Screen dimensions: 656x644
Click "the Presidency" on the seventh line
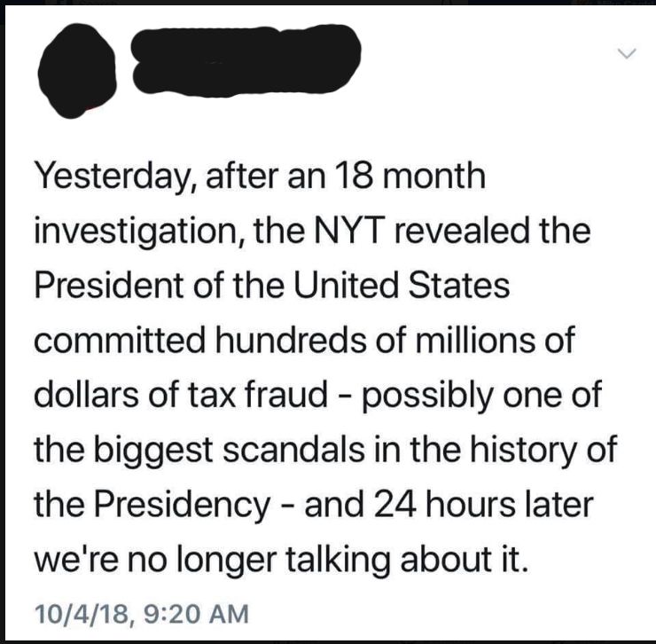[152, 506]
